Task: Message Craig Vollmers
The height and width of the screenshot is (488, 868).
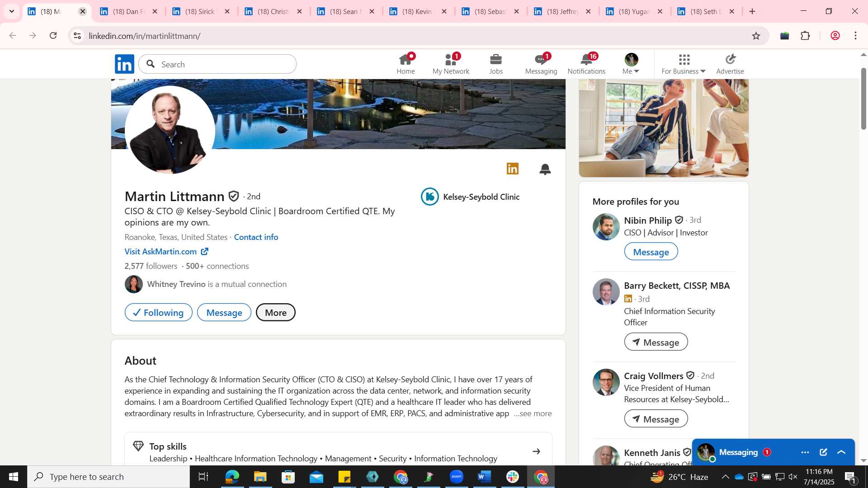Action: (x=656, y=419)
